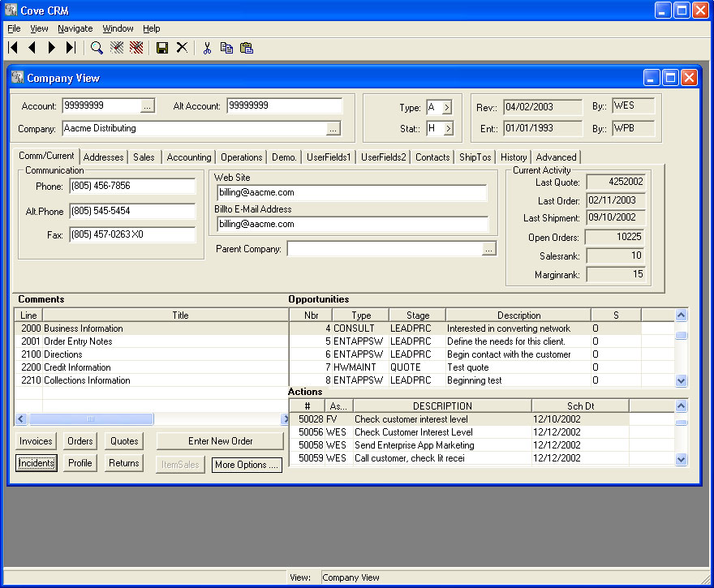Open the magnifier search tool
Image resolution: width=714 pixels, height=588 pixels.
pos(96,47)
